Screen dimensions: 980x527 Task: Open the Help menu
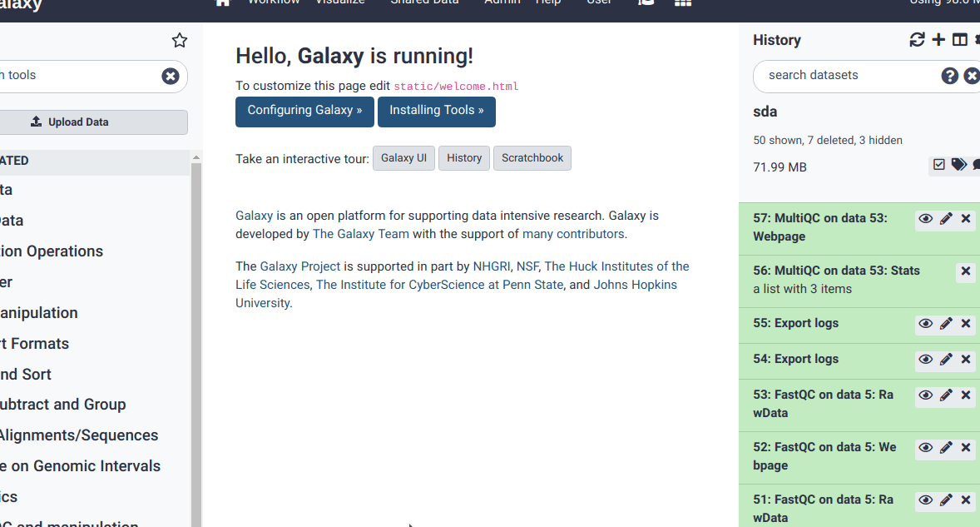point(548,2)
